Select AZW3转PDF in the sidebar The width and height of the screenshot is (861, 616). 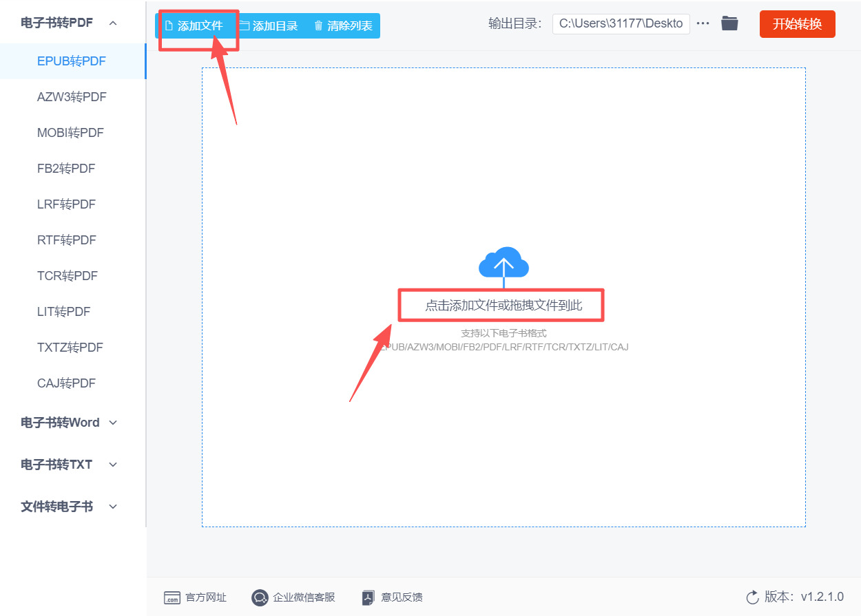point(72,97)
